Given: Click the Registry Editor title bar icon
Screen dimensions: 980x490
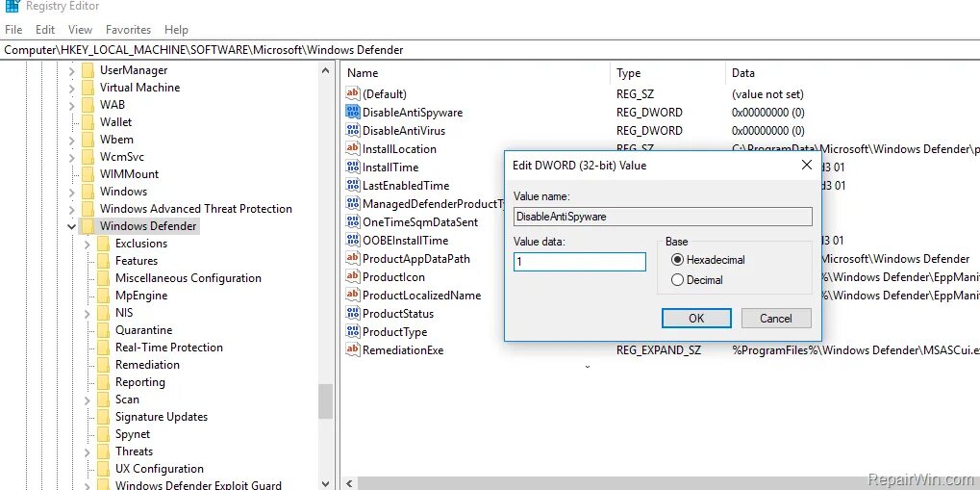Looking at the screenshot, I should click(x=12, y=7).
